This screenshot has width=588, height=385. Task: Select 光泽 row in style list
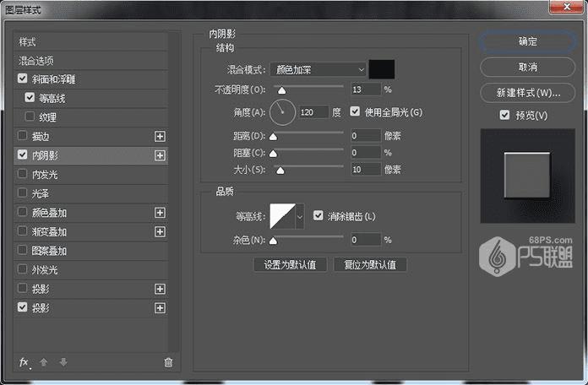[x=90, y=194]
